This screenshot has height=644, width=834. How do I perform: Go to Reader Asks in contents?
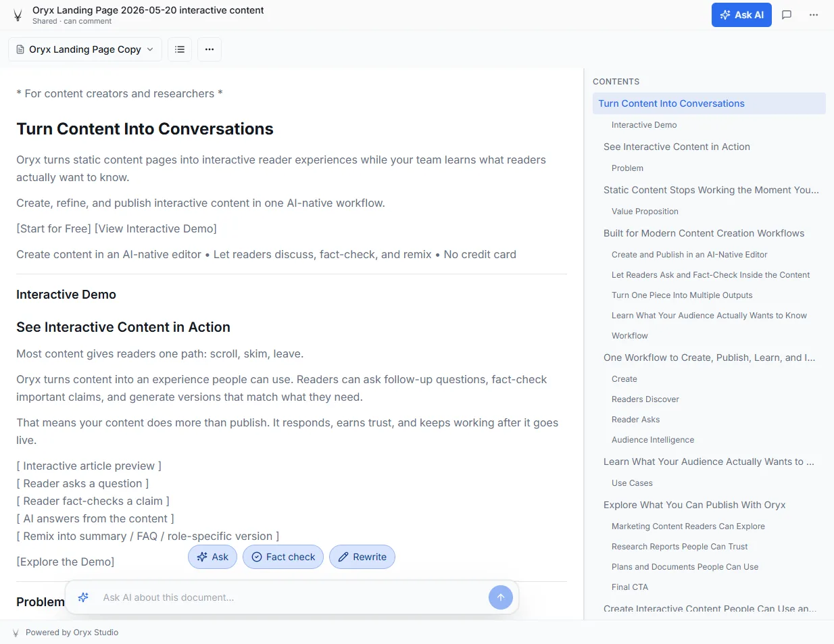click(635, 420)
